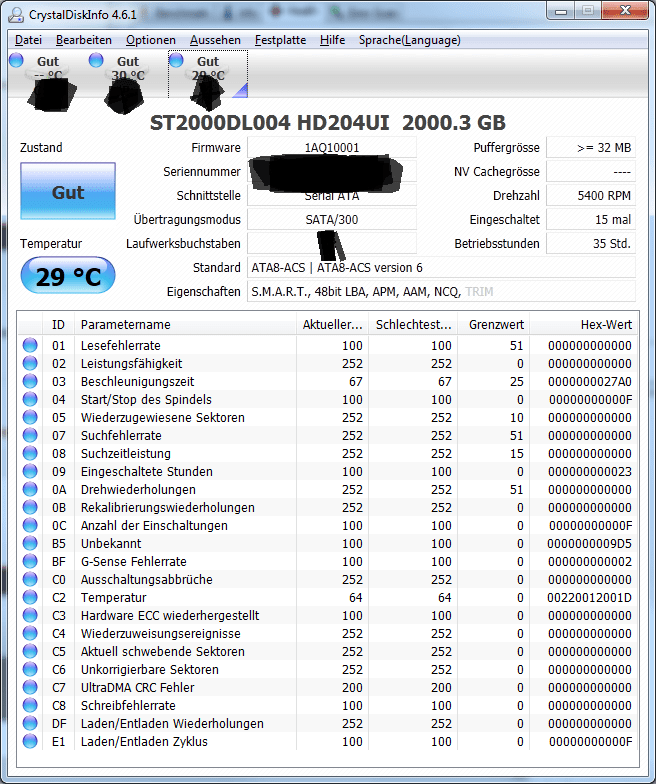Click the status orb of Laden/Entladen Wiederholungen row

30,723
